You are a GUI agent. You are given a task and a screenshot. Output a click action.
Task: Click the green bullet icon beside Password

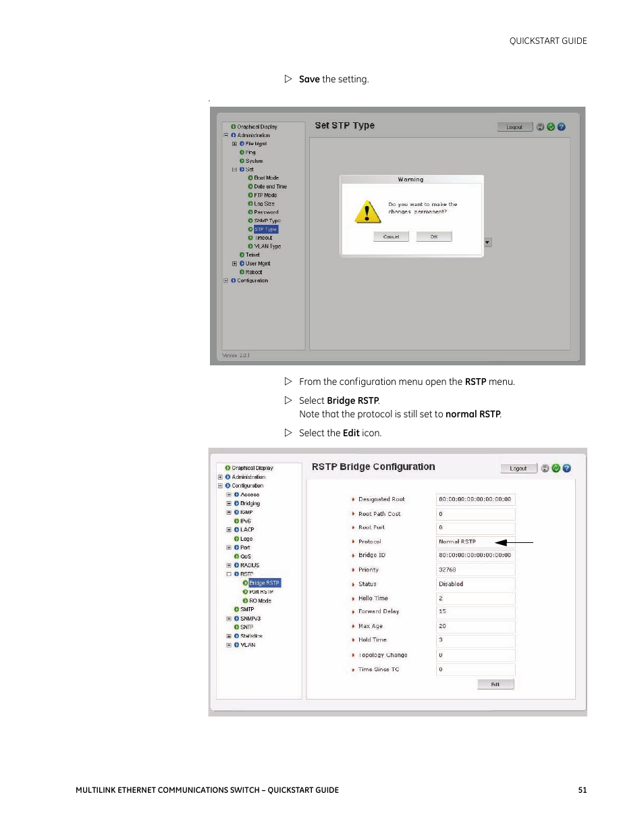(x=250, y=212)
